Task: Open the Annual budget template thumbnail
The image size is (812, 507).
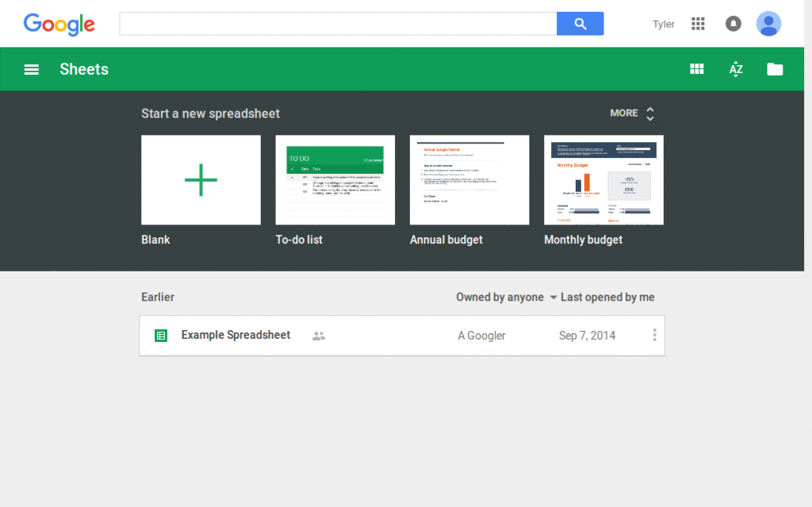Action: click(x=469, y=180)
